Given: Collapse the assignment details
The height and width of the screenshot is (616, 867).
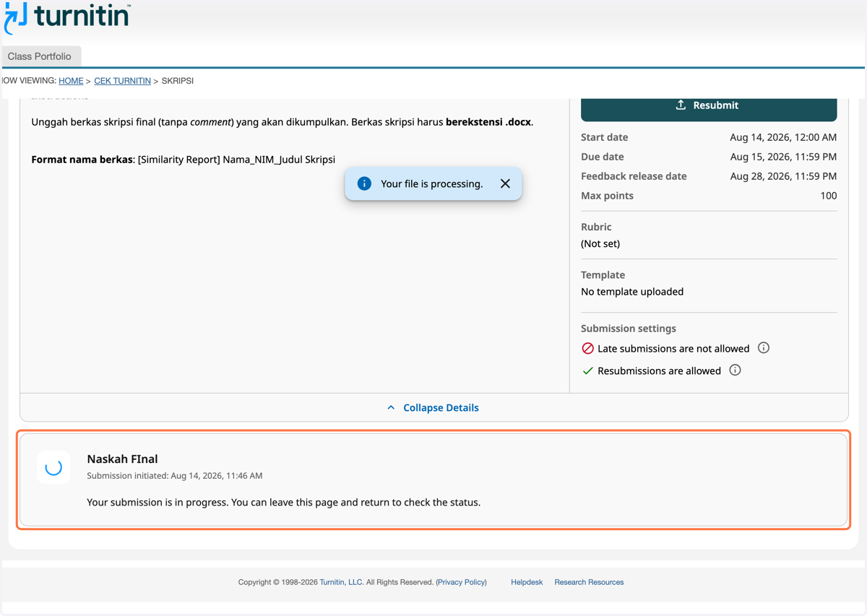Looking at the screenshot, I should [x=433, y=407].
